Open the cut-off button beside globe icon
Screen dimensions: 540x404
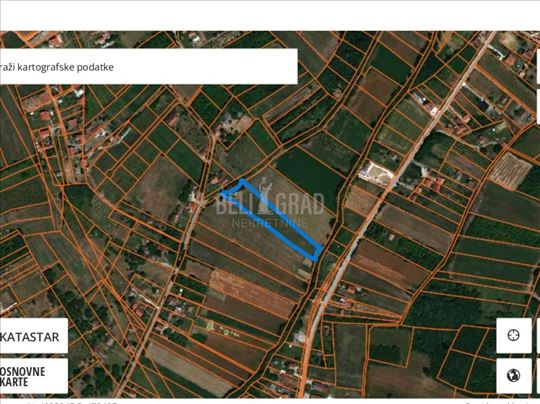point(538,375)
